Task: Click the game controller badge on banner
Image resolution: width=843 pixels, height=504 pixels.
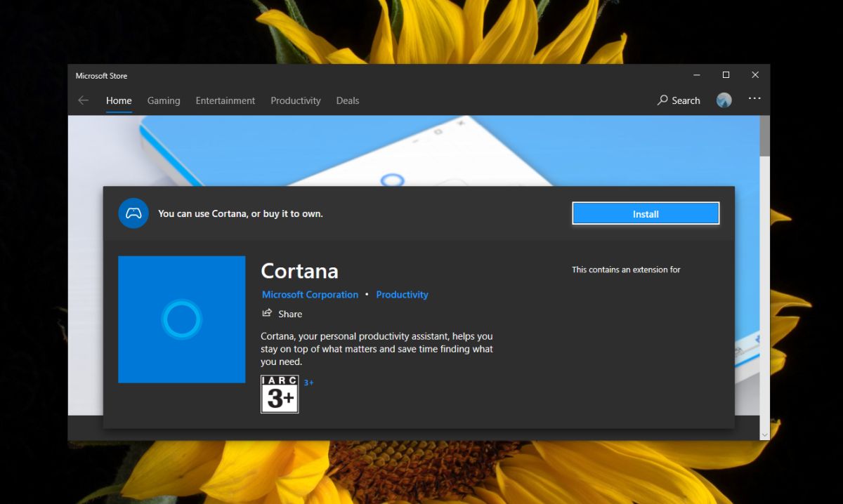Action: 133,213
